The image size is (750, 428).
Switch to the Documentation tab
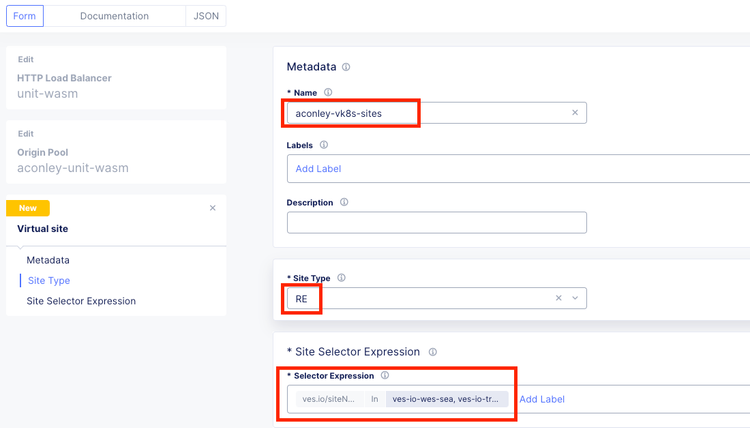pyautogui.click(x=114, y=16)
